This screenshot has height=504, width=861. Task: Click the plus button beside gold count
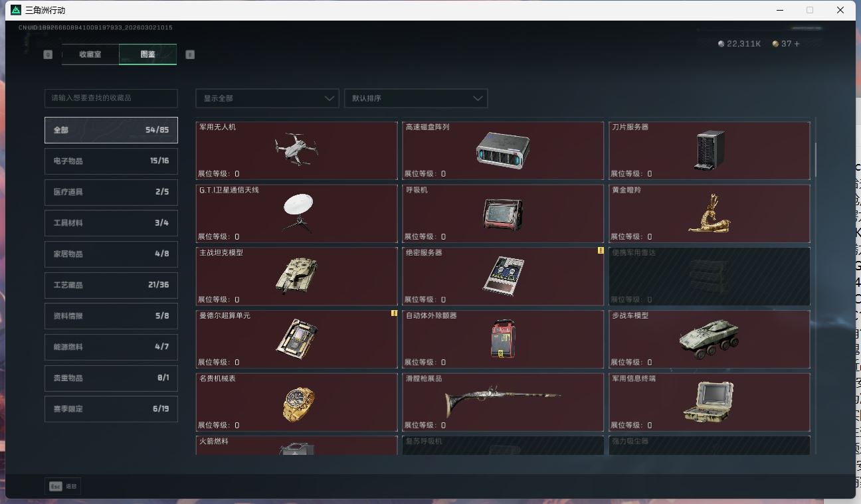pyautogui.click(x=797, y=44)
